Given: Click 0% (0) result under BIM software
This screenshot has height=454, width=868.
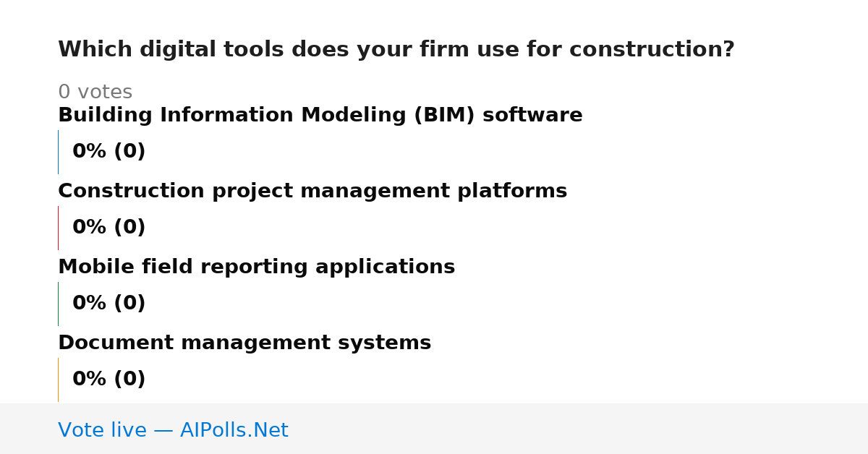Looking at the screenshot, I should pyautogui.click(x=109, y=152).
